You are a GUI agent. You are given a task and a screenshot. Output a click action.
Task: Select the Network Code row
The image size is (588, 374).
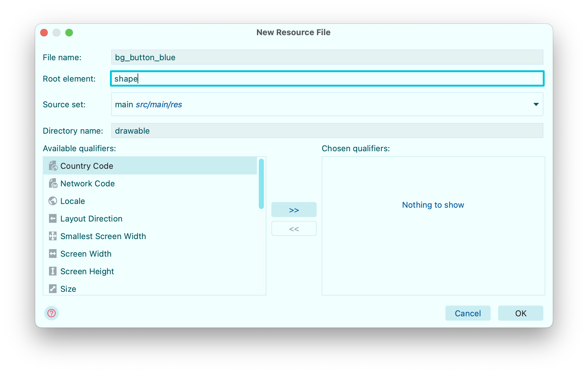coord(150,183)
